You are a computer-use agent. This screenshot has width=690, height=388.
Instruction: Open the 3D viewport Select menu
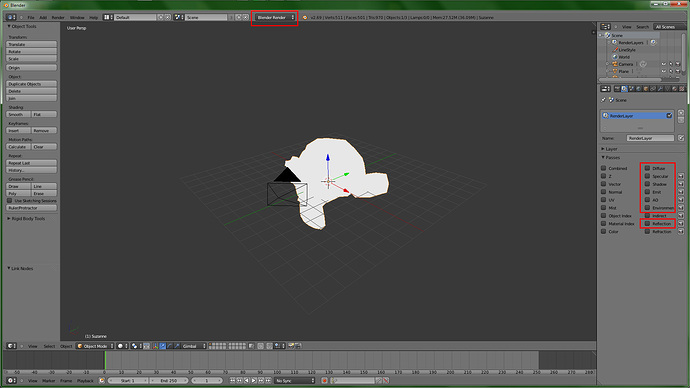point(49,346)
